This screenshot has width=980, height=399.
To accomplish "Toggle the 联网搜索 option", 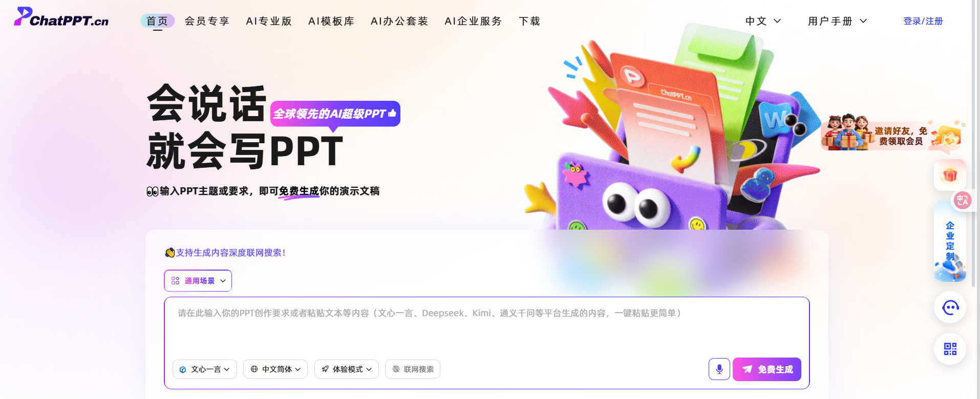I will tap(413, 369).
